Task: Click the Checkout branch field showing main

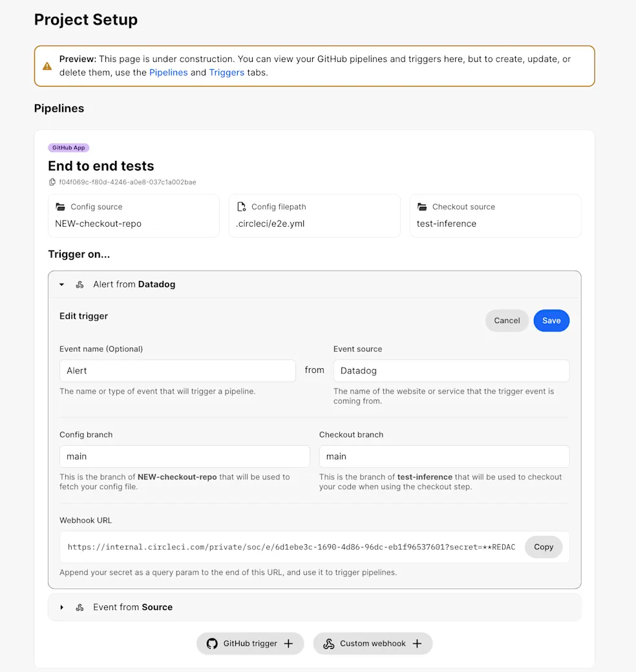Action: [444, 456]
